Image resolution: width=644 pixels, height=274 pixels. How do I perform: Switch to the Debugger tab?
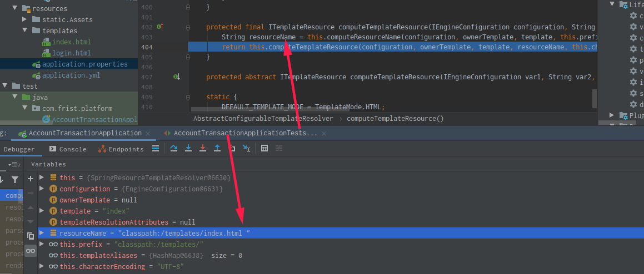coord(19,149)
